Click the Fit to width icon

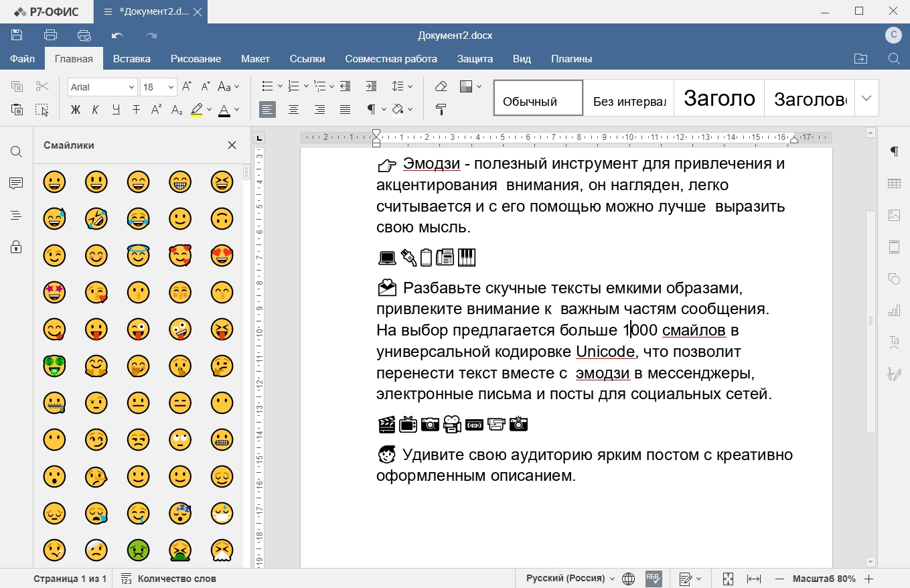tap(754, 579)
